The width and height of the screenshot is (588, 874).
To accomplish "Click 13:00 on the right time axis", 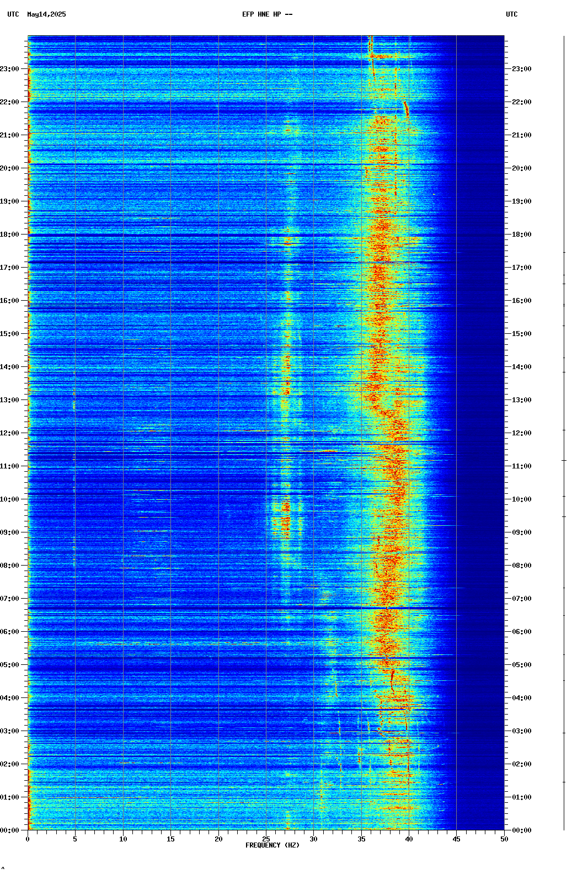I will (x=522, y=400).
